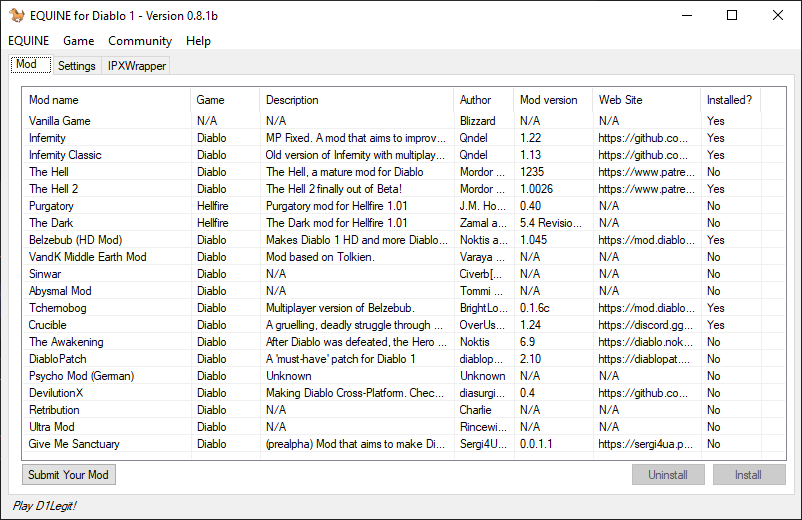This screenshot has width=802, height=520.
Task: Switch to the IPXWrapper tab
Action: coord(137,66)
